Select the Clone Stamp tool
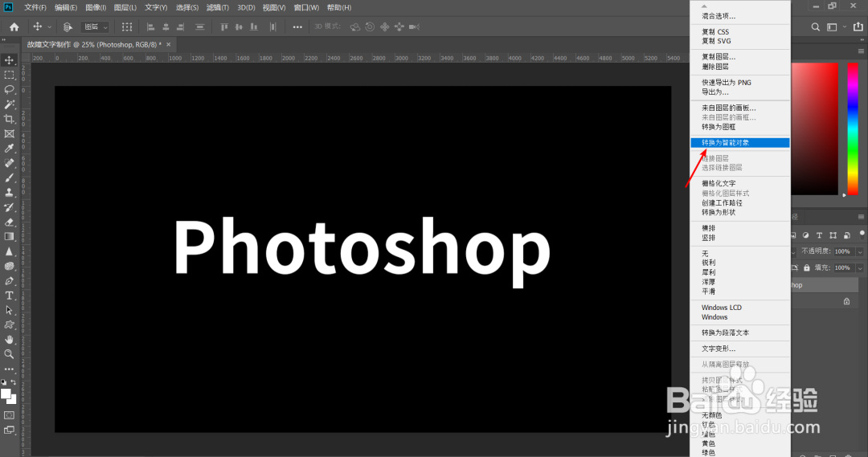 click(10, 193)
